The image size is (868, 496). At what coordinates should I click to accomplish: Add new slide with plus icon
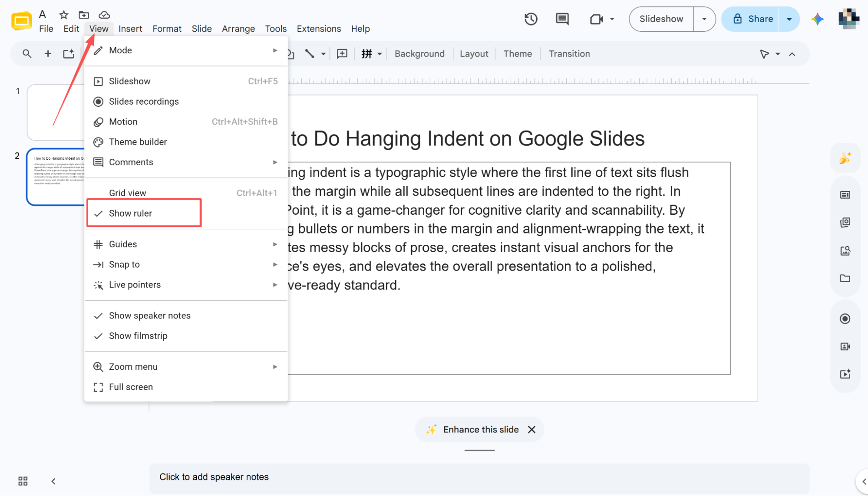(x=48, y=54)
